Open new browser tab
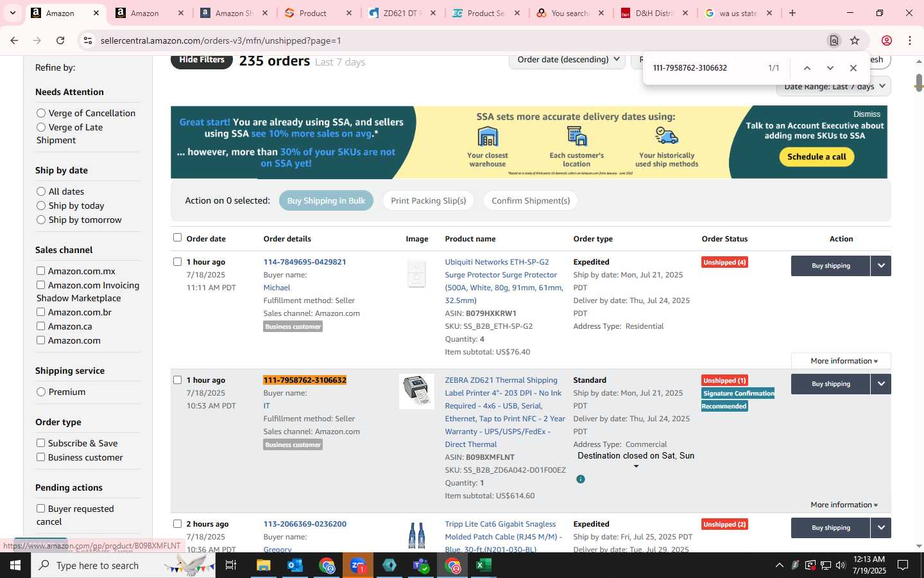Image resolution: width=924 pixels, height=578 pixels. coord(792,13)
